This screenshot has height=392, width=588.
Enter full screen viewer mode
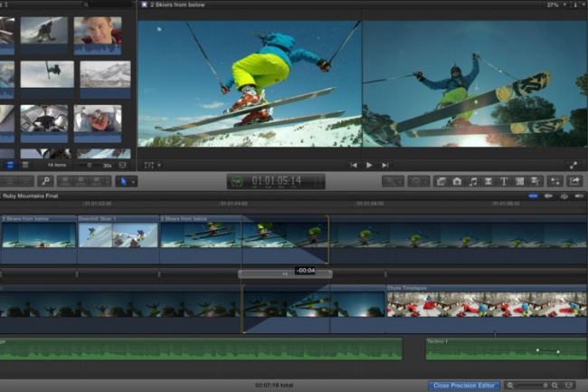point(574,165)
